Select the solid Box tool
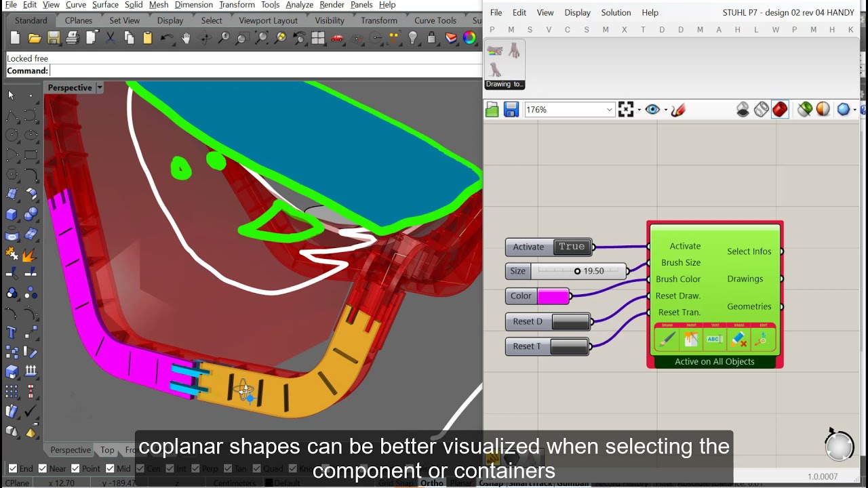This screenshot has width=868, height=488. pos(12,214)
